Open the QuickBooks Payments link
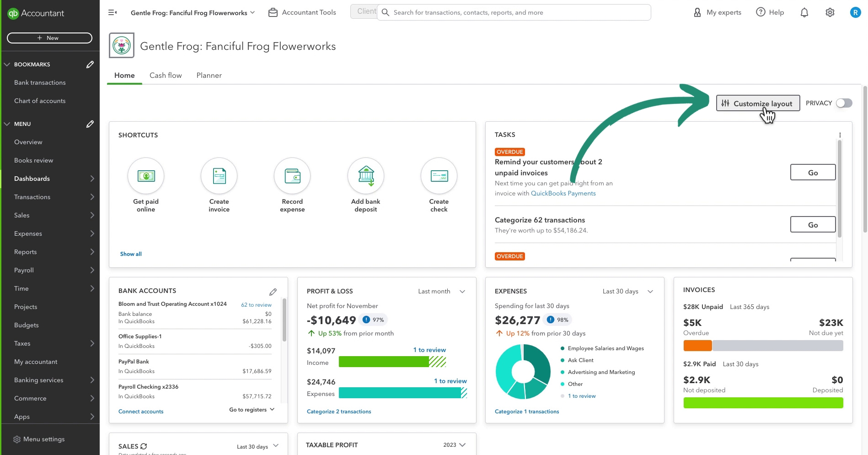 coord(563,193)
